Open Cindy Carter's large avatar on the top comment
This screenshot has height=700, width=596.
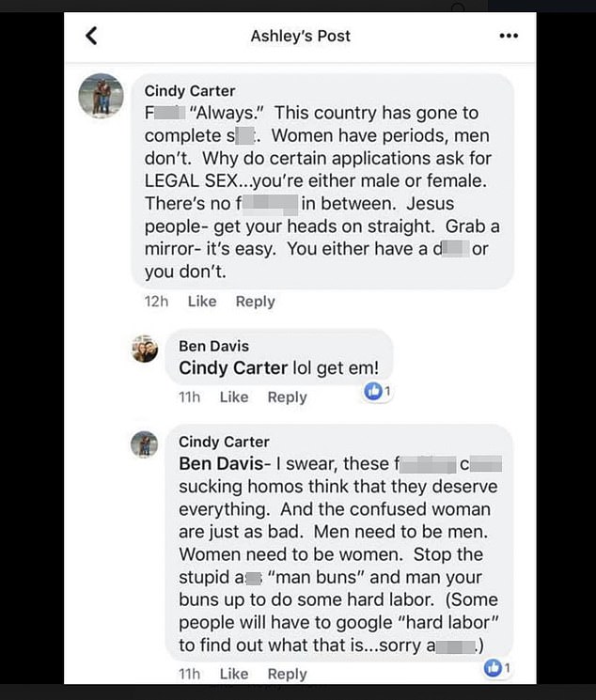(x=101, y=96)
